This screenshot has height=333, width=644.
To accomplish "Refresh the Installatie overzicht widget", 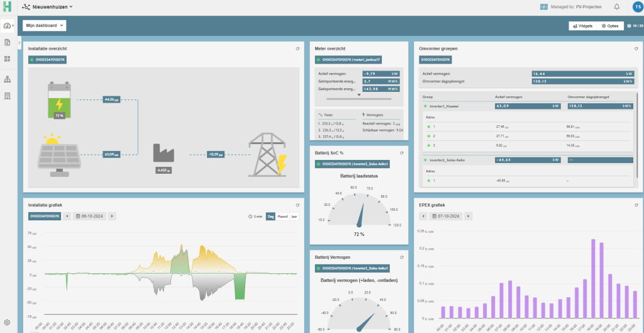I will point(297,48).
